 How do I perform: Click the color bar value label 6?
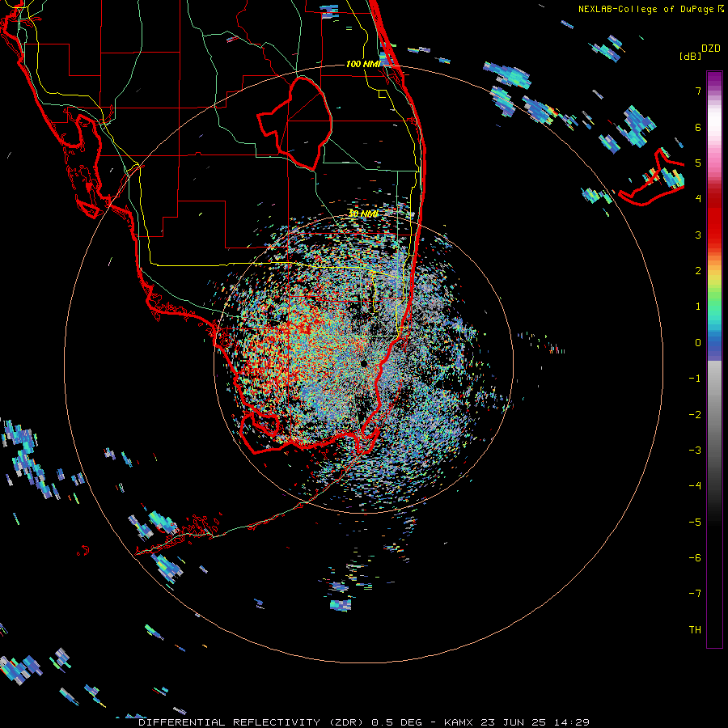pos(698,127)
